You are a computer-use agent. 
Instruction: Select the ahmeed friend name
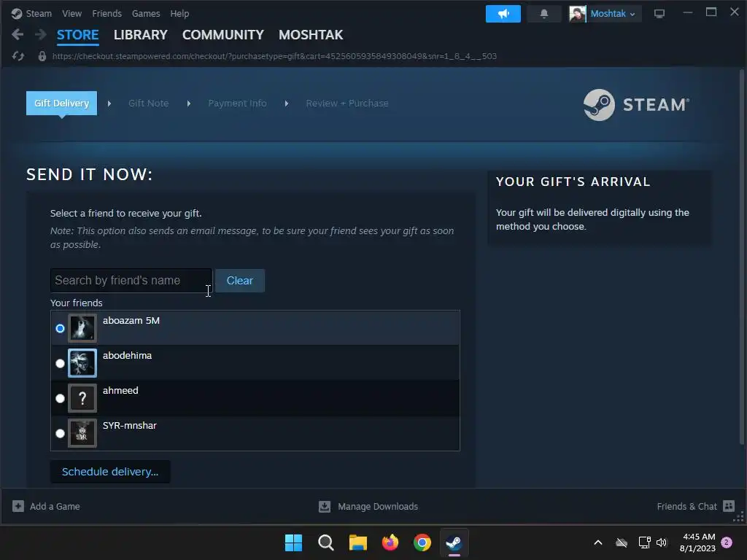(x=120, y=391)
